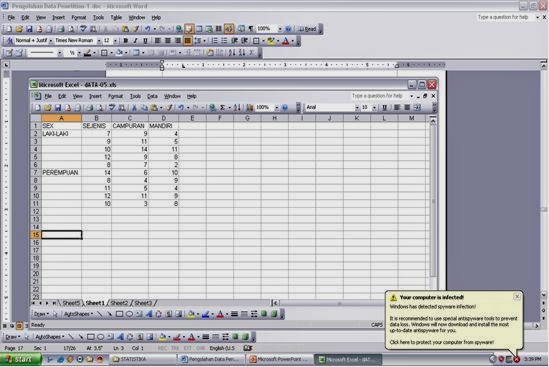
Task: Click the Open folder icon in Word toolbar
Action: (x=19, y=29)
